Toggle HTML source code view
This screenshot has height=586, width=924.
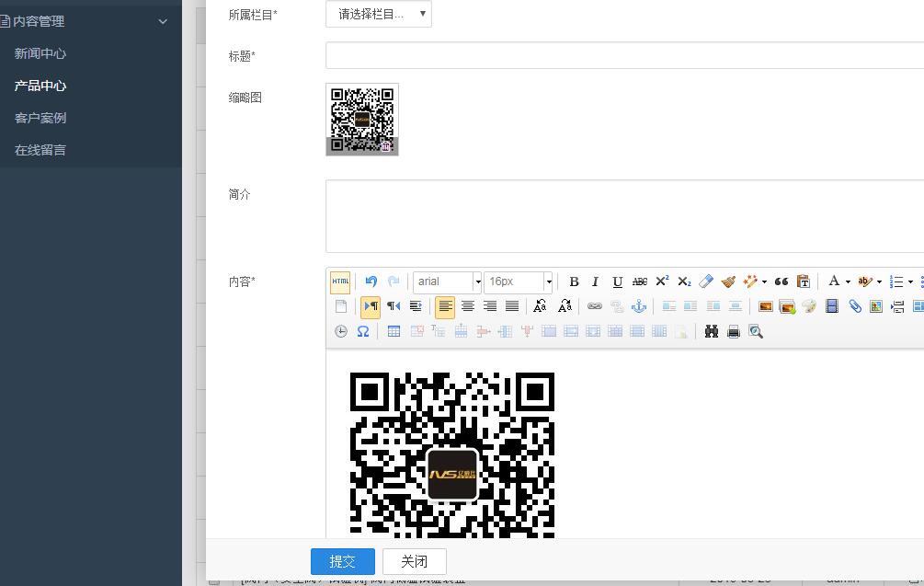(x=340, y=282)
